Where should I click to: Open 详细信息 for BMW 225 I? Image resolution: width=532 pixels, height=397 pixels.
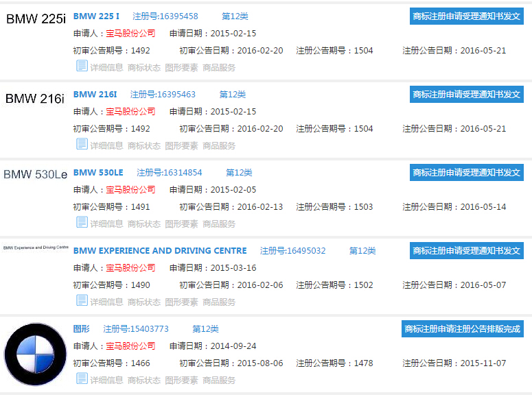[106, 67]
